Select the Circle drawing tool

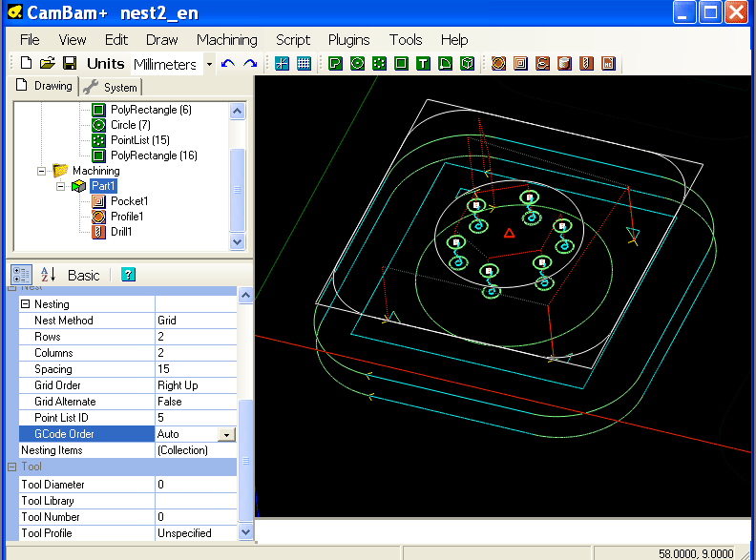pyautogui.click(x=357, y=64)
